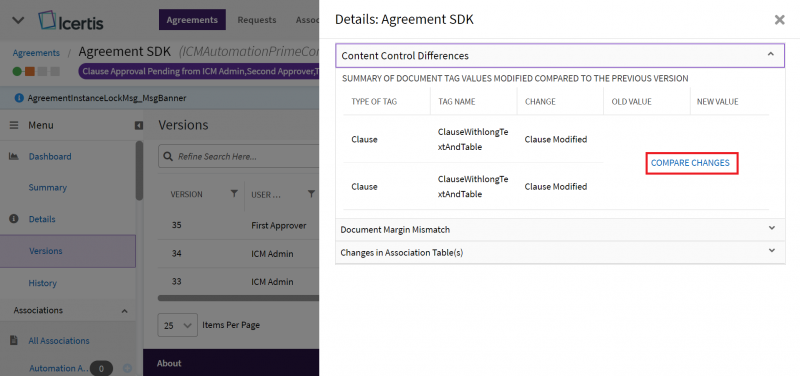Expand the Document Margin Mismatch section
This screenshot has width=800, height=376.
(771, 229)
